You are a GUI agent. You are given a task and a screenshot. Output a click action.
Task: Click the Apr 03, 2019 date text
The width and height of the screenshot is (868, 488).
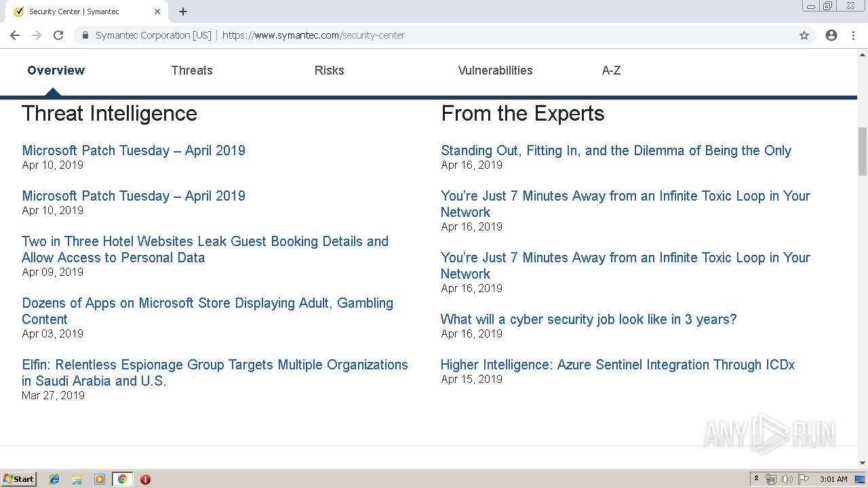(x=53, y=334)
